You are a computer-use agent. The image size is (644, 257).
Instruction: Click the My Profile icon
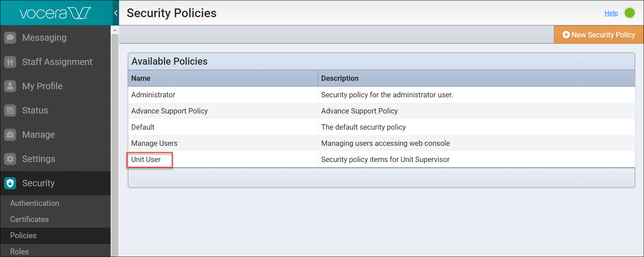click(x=10, y=86)
